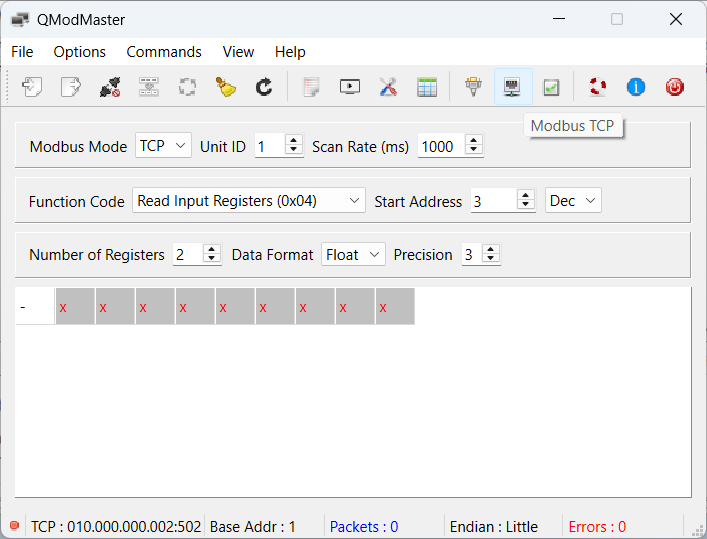Open the View menu

[x=238, y=52]
